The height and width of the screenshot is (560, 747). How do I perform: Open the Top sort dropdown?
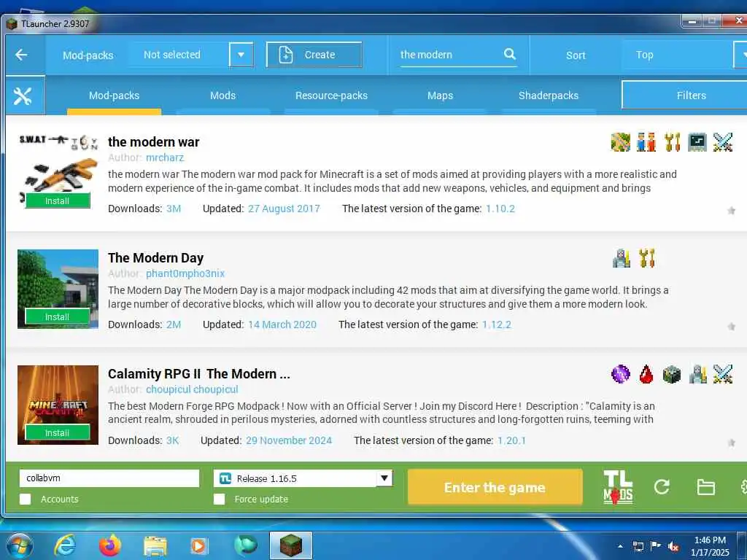pos(684,55)
